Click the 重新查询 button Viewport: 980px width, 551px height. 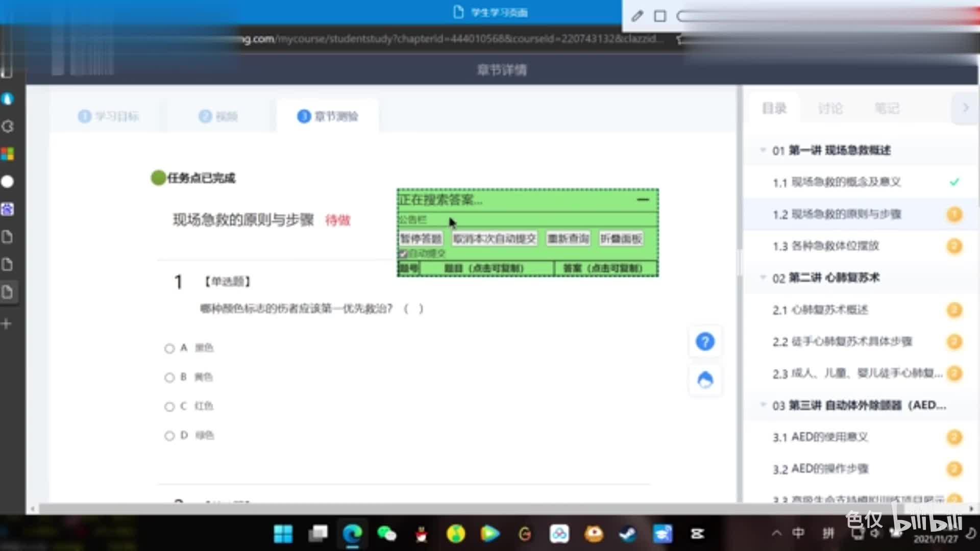coord(568,238)
